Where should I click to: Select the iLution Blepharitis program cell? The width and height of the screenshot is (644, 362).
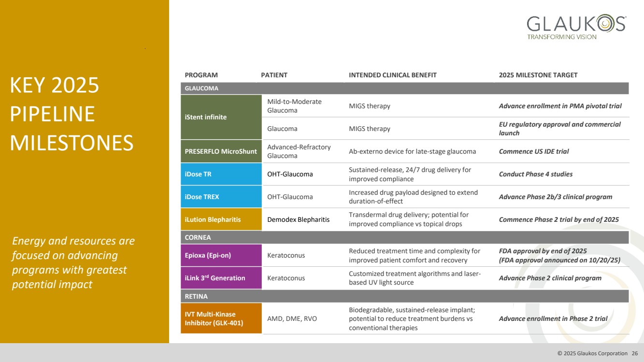point(221,219)
